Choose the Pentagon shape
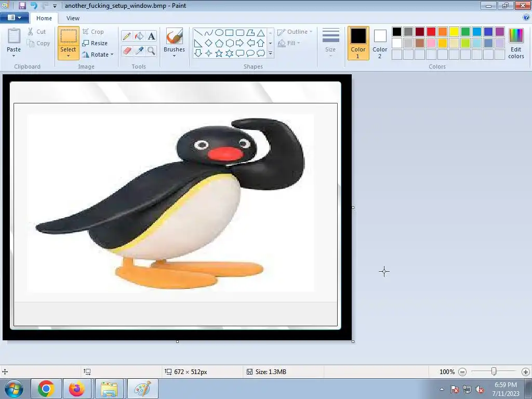The width and height of the screenshot is (532, 399). tap(219, 43)
